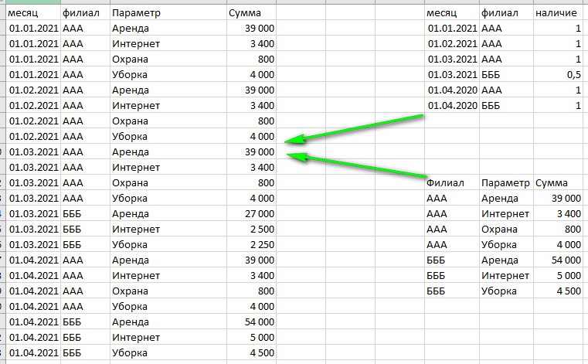The height and width of the screenshot is (364, 588).
Task: Click the месяц header of the Параметр table
Action: (23, 13)
